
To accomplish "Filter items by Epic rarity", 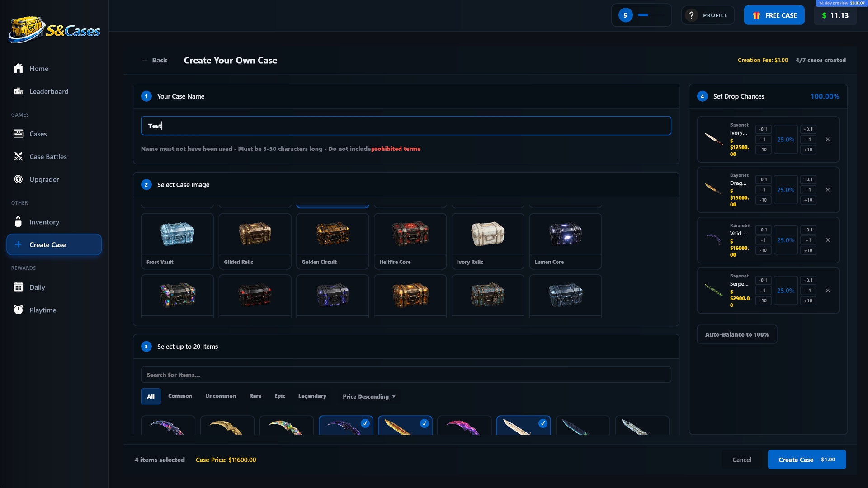I will tap(280, 396).
